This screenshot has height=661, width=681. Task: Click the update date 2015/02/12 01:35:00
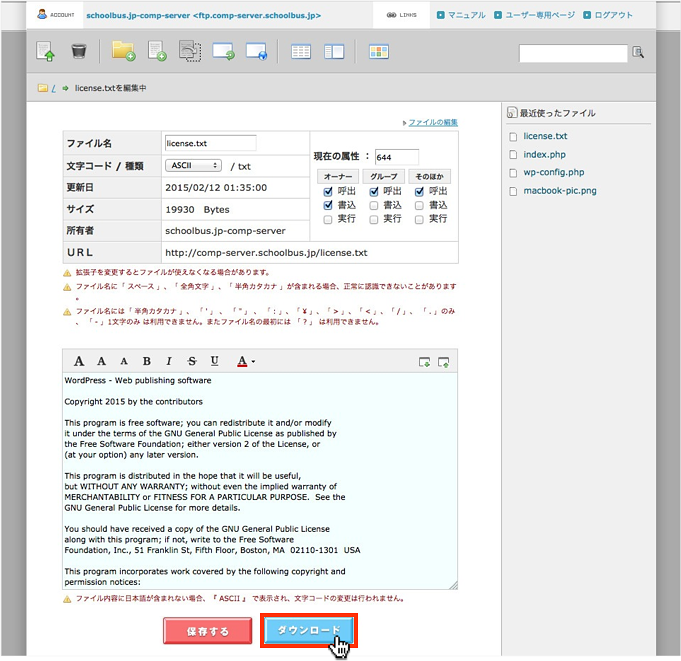tap(216, 188)
